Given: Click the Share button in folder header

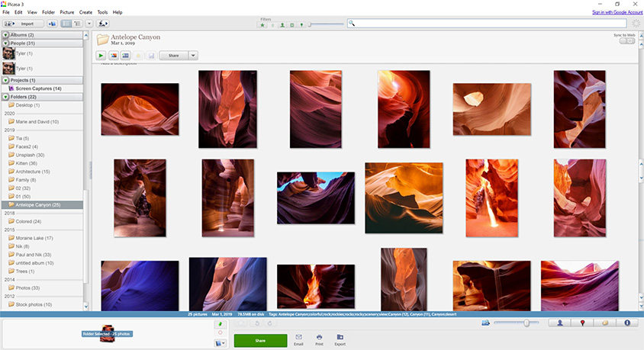Looking at the screenshot, I should click(x=174, y=56).
